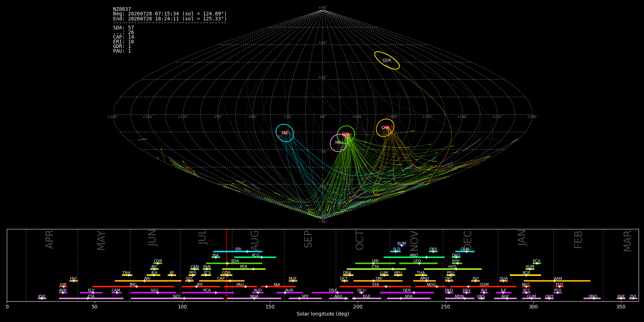644x322 pixels.
Task: Click the 'CAP: 14' count in legend
Action: (123, 37)
